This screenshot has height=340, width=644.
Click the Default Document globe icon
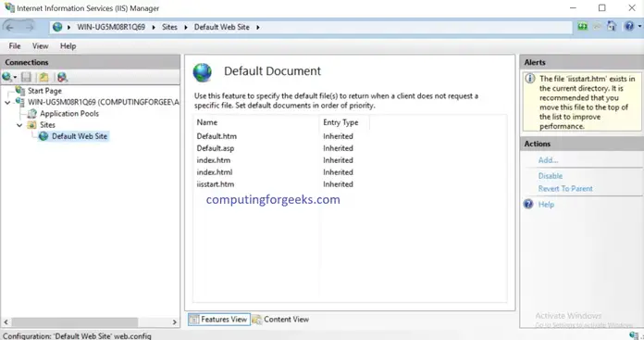pyautogui.click(x=202, y=72)
